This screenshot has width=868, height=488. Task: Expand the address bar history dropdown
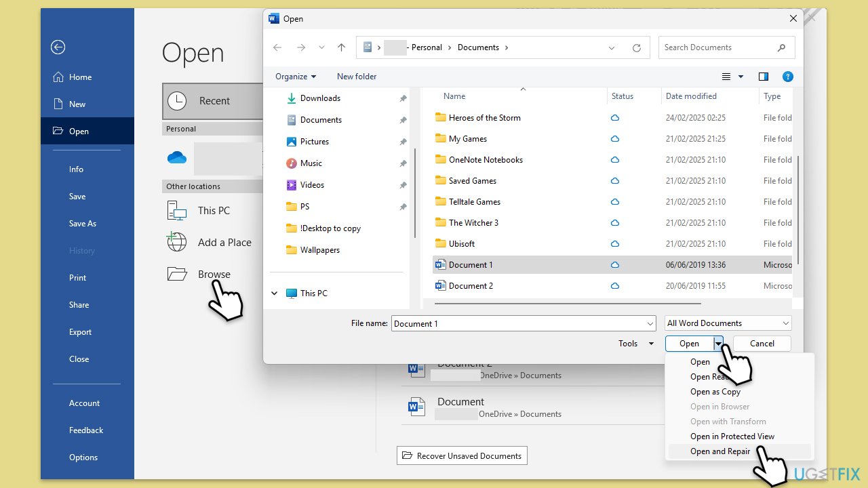click(x=612, y=47)
